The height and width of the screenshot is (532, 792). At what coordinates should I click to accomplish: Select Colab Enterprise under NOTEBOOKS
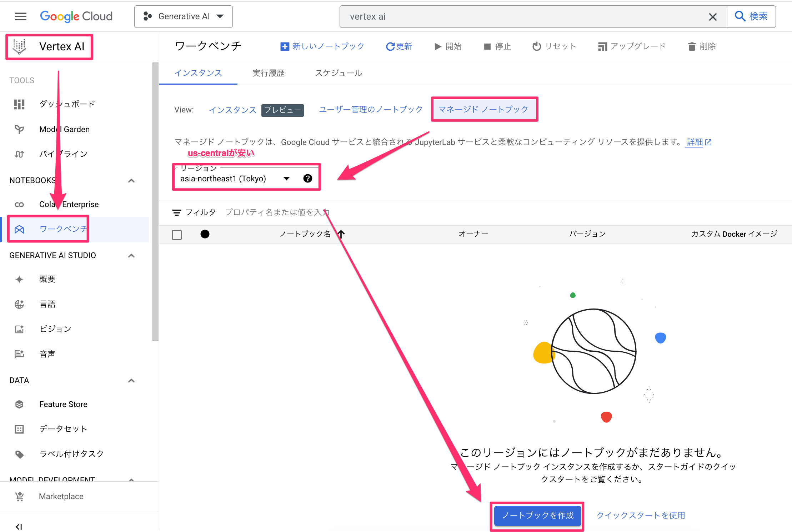(x=69, y=204)
